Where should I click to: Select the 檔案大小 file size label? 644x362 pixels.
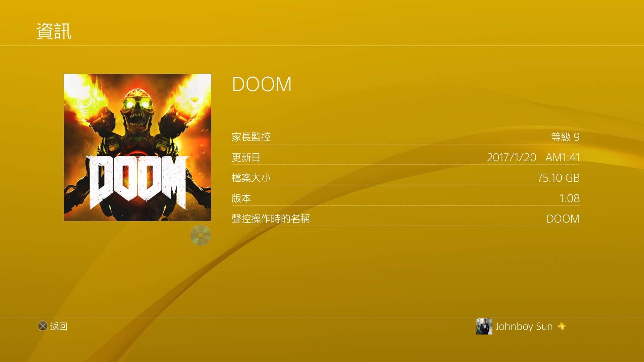pyautogui.click(x=251, y=178)
